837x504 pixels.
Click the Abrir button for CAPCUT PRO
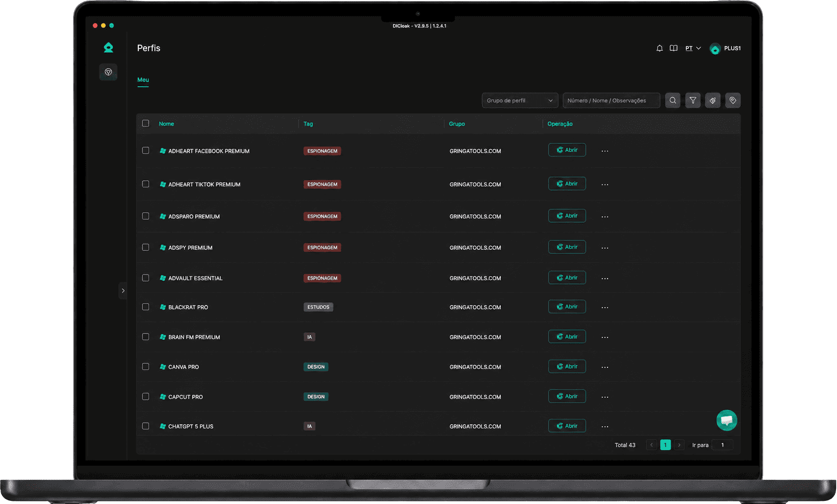click(567, 396)
